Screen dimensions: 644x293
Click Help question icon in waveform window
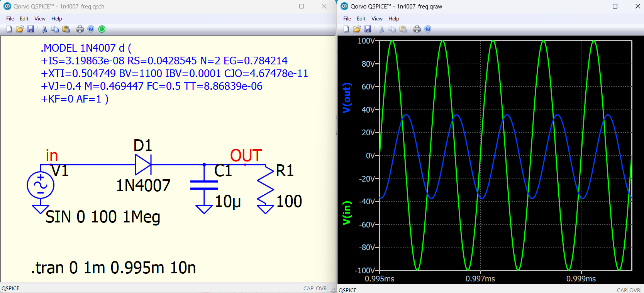click(428, 29)
